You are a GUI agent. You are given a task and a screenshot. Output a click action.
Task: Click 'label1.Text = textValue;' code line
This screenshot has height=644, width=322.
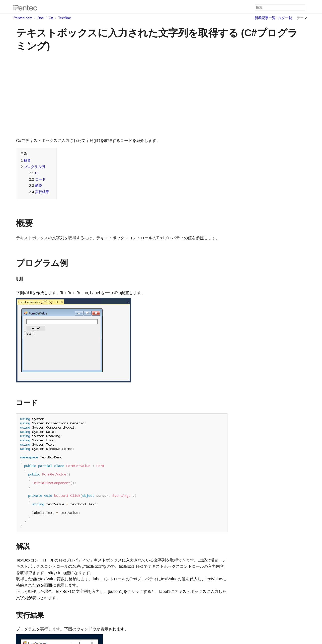[x=56, y=513]
